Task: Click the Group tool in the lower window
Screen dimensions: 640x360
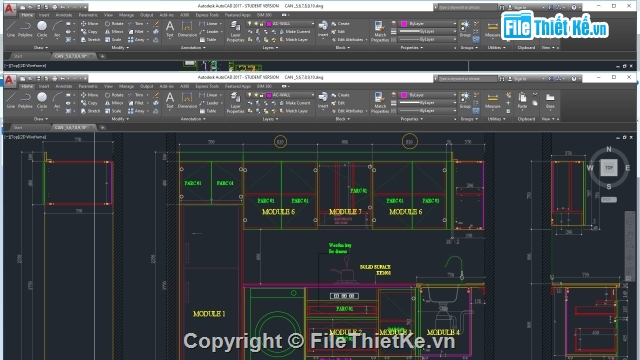Action: pos(465,100)
